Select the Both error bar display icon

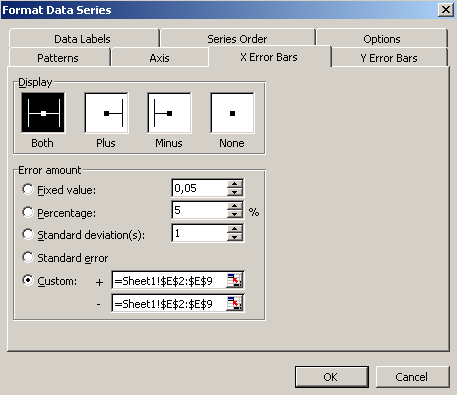pos(43,113)
